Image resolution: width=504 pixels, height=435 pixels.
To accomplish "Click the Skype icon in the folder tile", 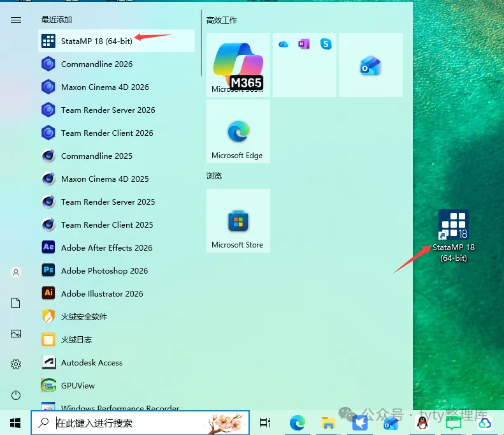I will (326, 44).
